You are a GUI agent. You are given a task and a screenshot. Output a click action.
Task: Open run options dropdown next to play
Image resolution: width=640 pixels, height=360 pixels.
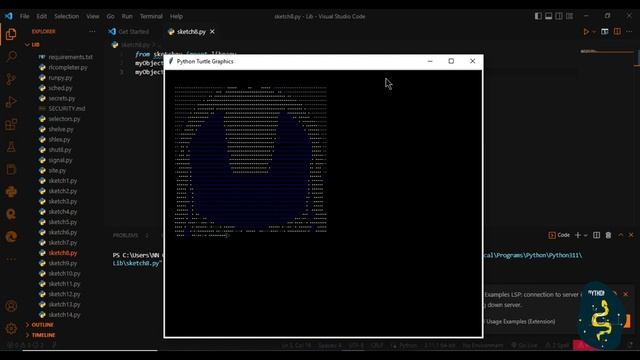[x=594, y=32]
